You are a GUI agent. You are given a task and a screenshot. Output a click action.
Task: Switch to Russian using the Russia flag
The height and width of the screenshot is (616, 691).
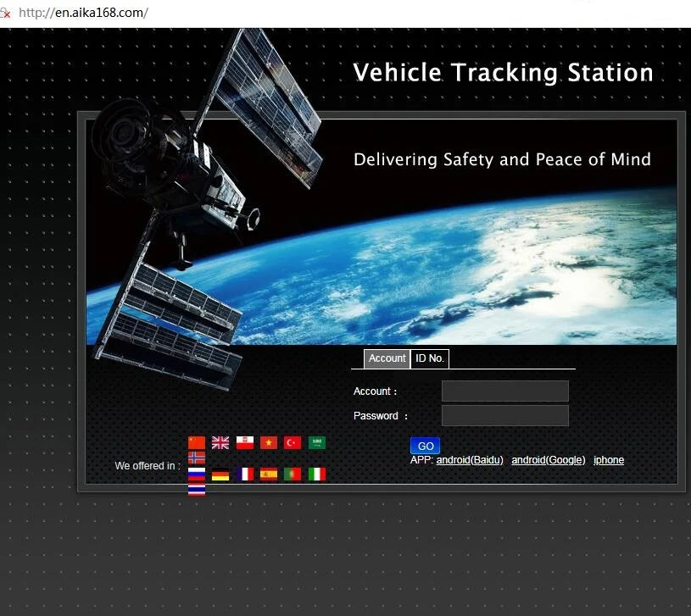tap(197, 474)
